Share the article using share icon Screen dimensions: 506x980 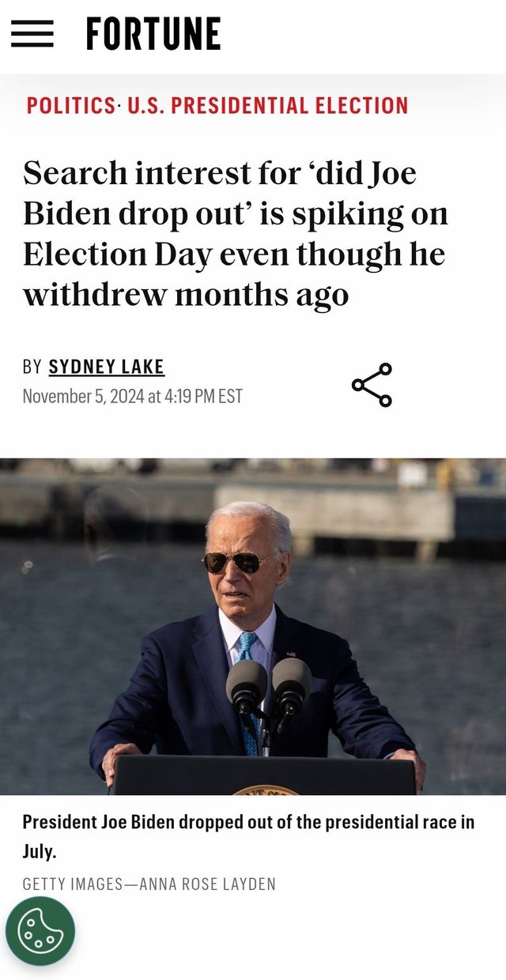[x=372, y=385]
